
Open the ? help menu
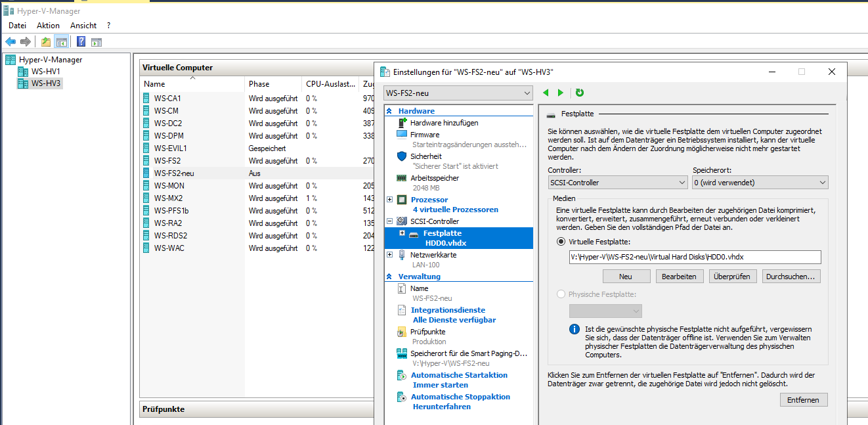pyautogui.click(x=108, y=25)
